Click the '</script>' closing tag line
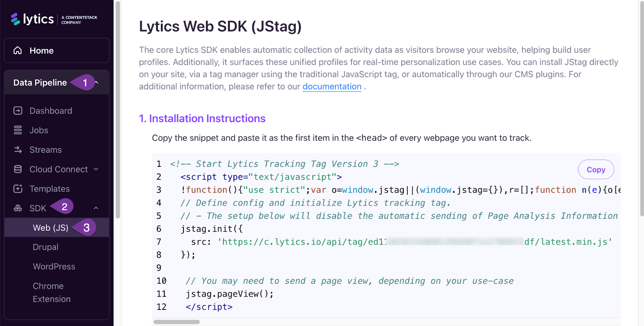 209,307
